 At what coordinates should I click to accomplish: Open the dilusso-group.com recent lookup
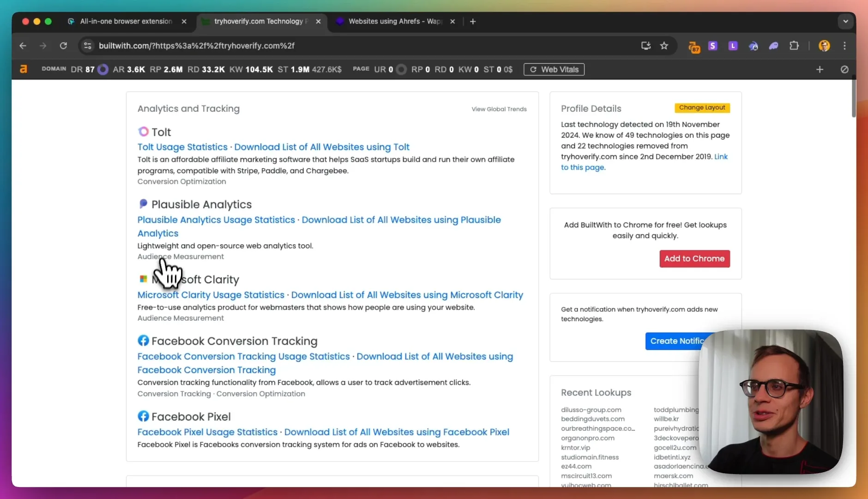point(591,410)
